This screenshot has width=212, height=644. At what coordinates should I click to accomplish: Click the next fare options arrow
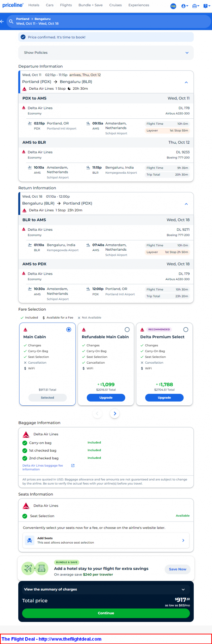[x=115, y=414]
